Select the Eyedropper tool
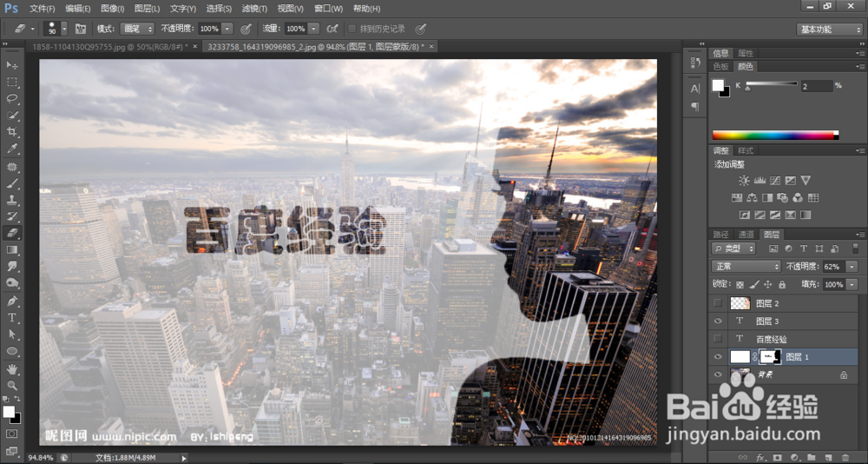The width and height of the screenshot is (868, 464). click(12, 149)
